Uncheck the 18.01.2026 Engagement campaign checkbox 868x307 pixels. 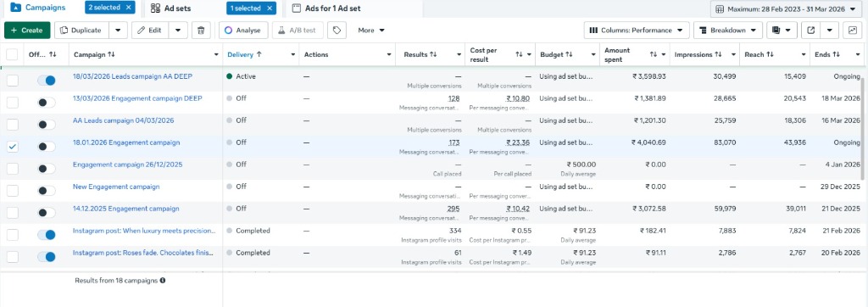click(x=12, y=147)
